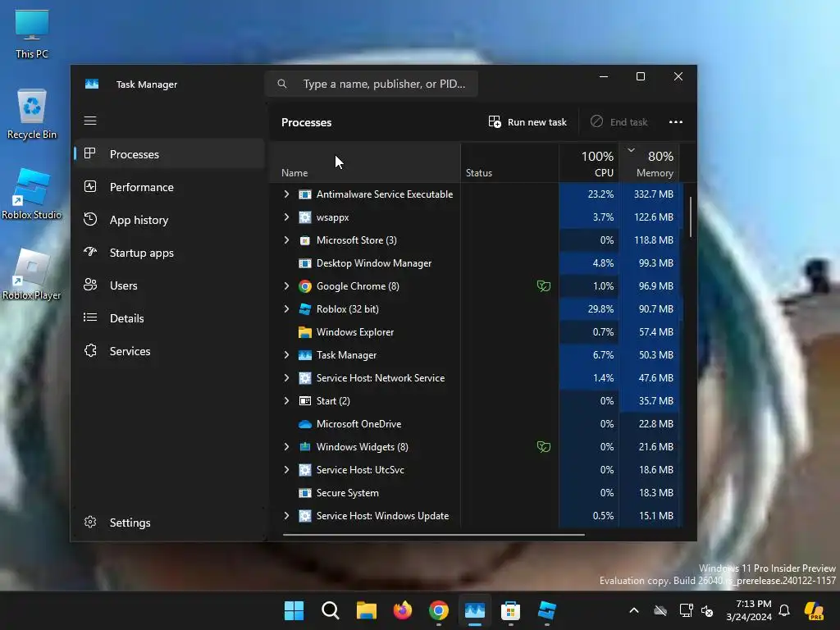The height and width of the screenshot is (630, 840).
Task: Click the Google Chrome process icon
Action: (305, 286)
